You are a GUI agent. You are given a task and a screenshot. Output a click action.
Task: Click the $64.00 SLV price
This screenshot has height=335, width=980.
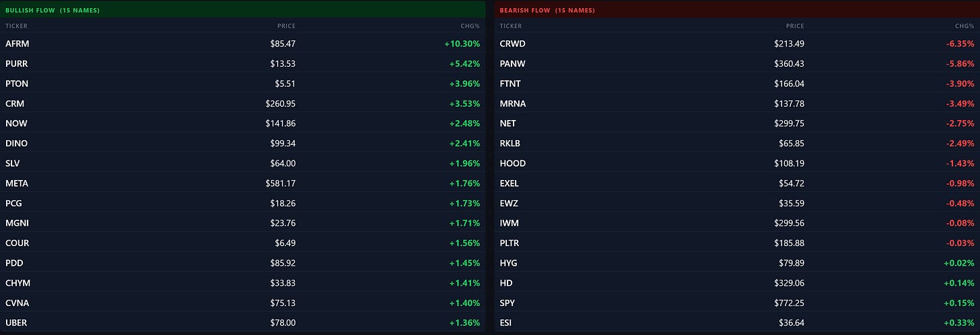283,163
